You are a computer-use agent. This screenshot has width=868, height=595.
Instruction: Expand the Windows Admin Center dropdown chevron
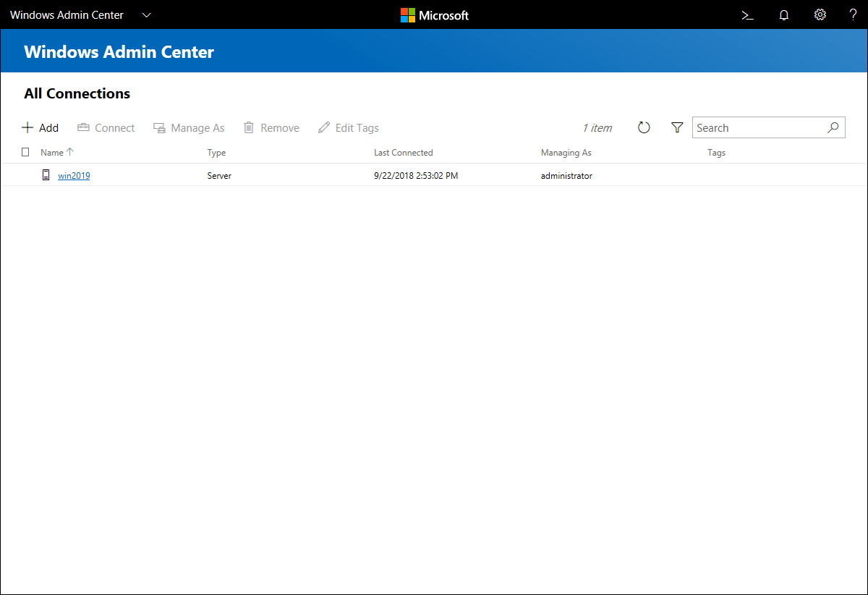point(147,15)
